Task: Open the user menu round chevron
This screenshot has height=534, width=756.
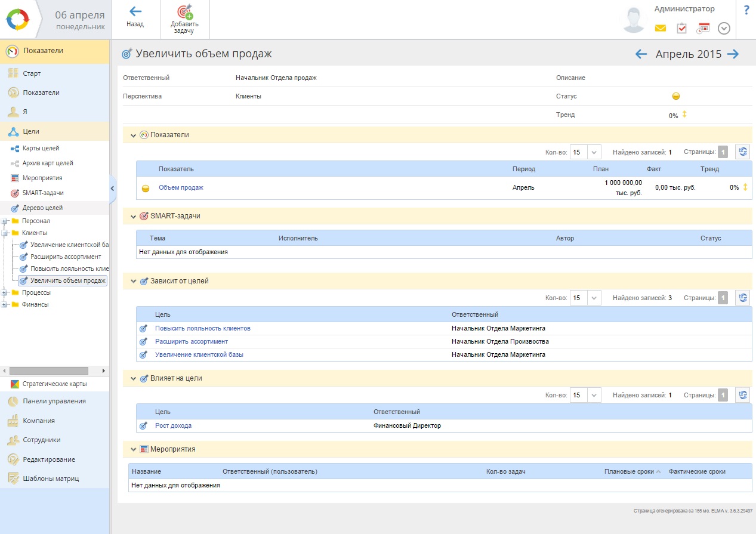Action: pos(724,28)
